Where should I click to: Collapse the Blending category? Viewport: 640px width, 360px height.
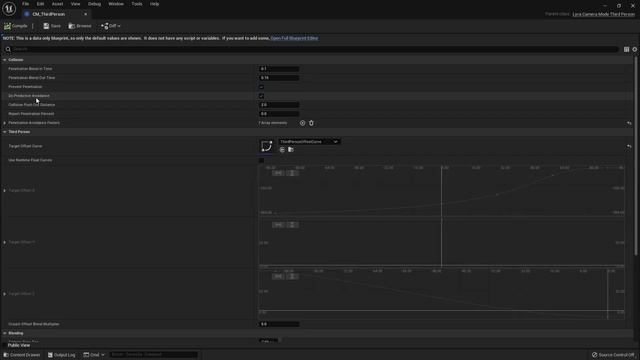(4, 333)
